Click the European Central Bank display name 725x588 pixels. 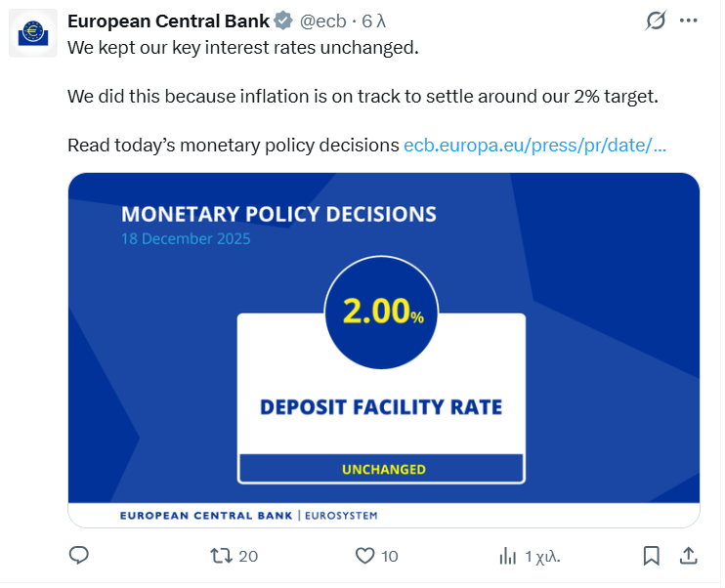tap(168, 21)
